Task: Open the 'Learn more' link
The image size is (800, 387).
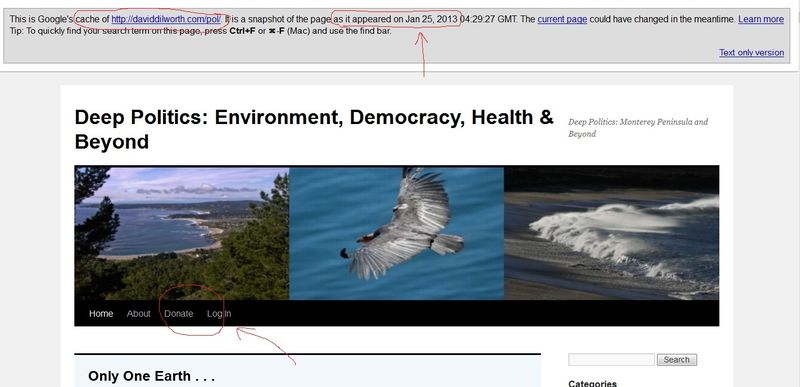Action: pos(761,19)
